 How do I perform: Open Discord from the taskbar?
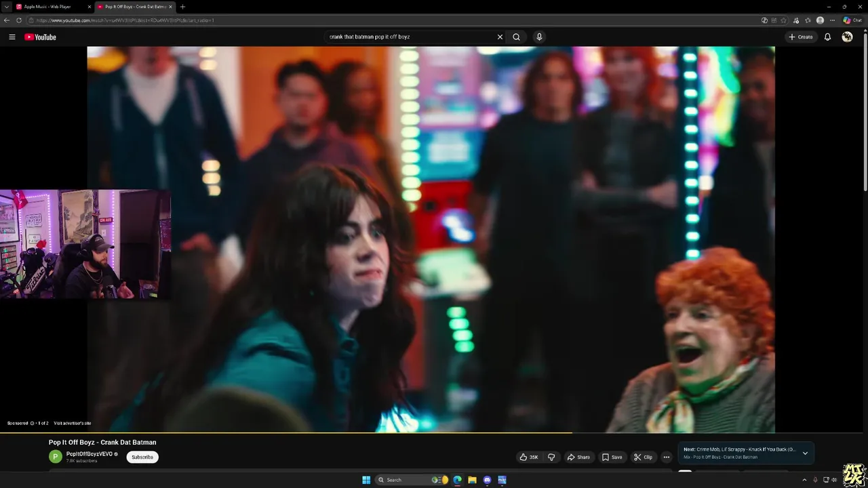487,480
